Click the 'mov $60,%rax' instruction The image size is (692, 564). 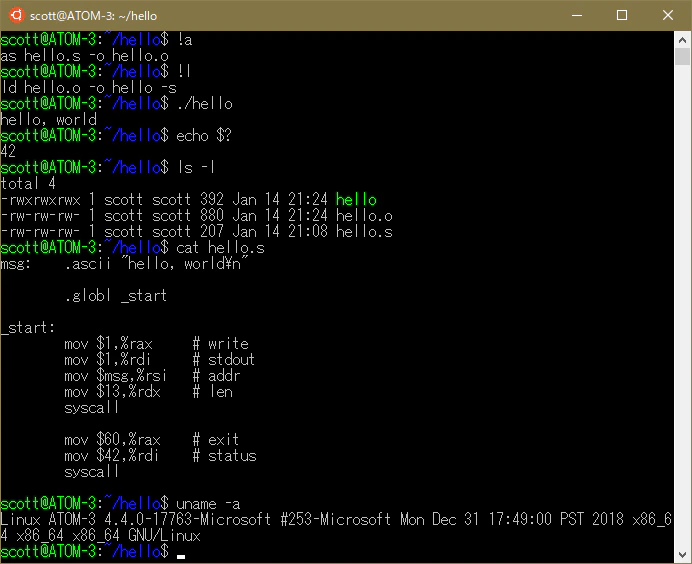point(112,440)
